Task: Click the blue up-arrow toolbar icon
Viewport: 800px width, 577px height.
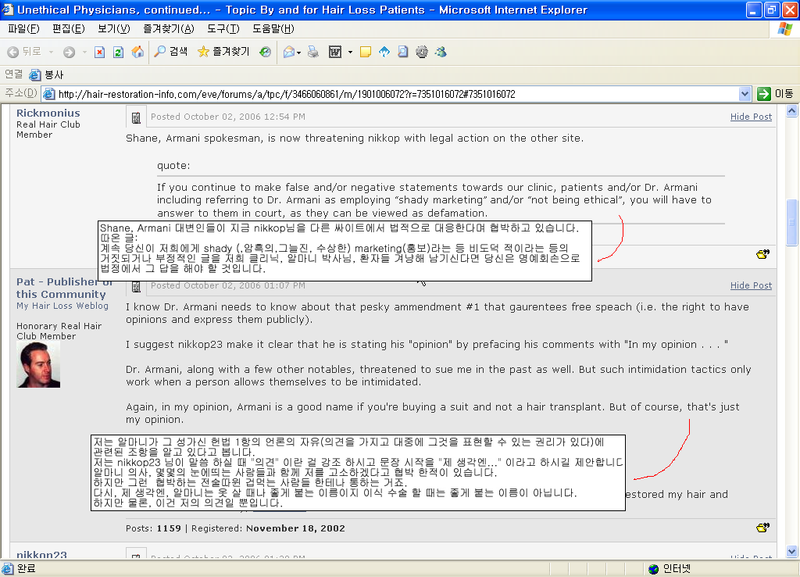Action: (384, 52)
